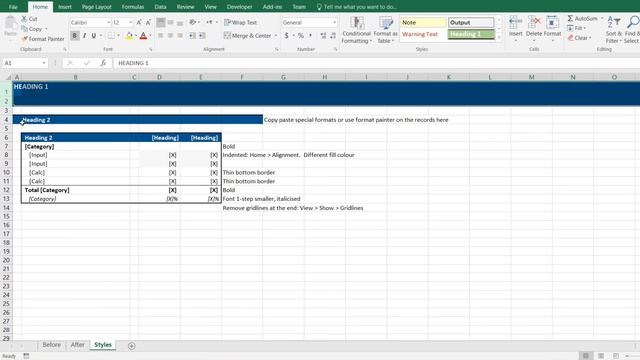
Task: Switch to Page Layout view in status bar
Action: (601, 356)
